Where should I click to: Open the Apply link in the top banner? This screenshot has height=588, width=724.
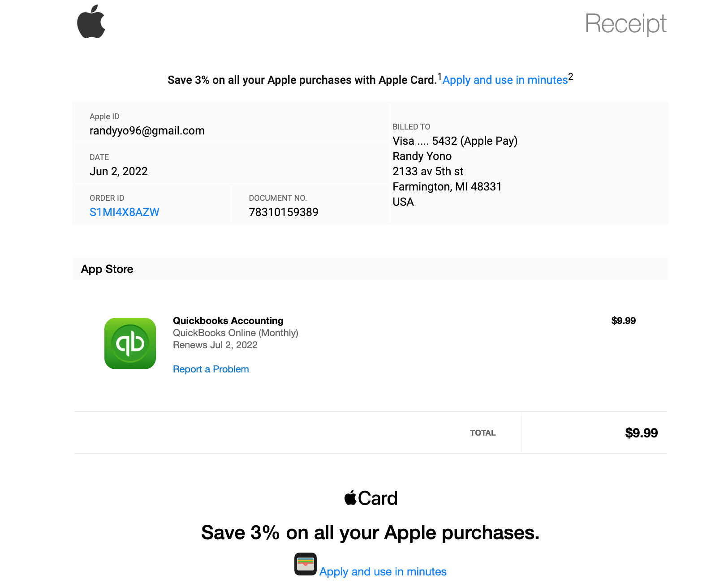(505, 80)
